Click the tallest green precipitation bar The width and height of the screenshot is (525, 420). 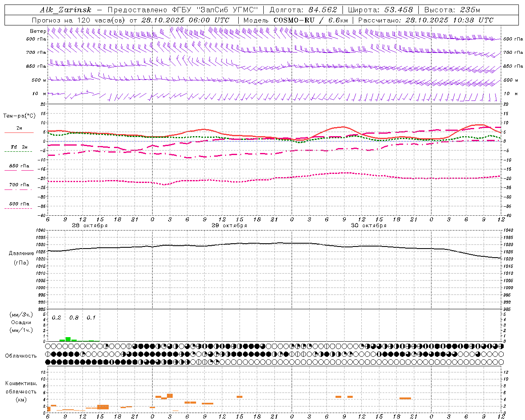[68, 339]
